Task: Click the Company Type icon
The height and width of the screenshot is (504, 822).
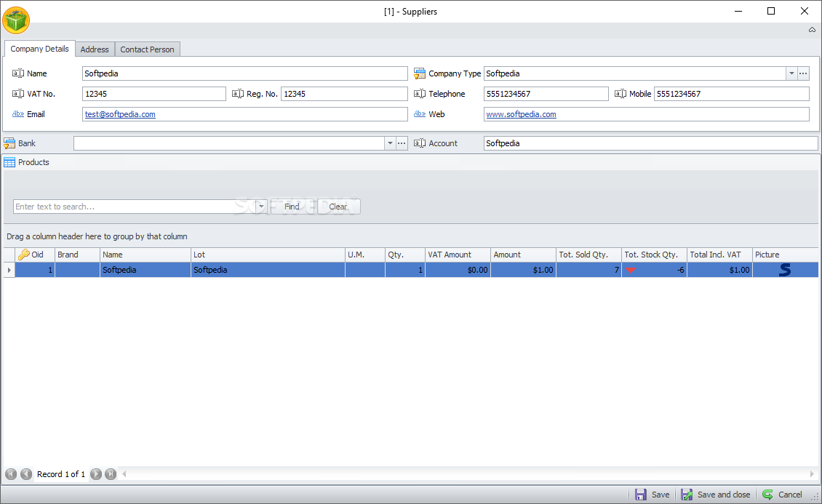Action: pyautogui.click(x=420, y=73)
